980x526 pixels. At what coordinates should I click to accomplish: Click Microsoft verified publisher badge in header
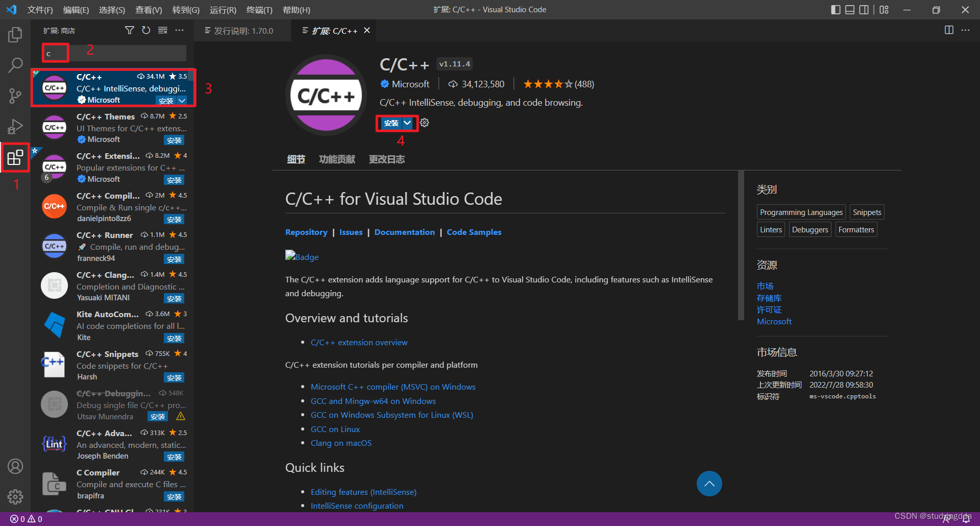385,84
